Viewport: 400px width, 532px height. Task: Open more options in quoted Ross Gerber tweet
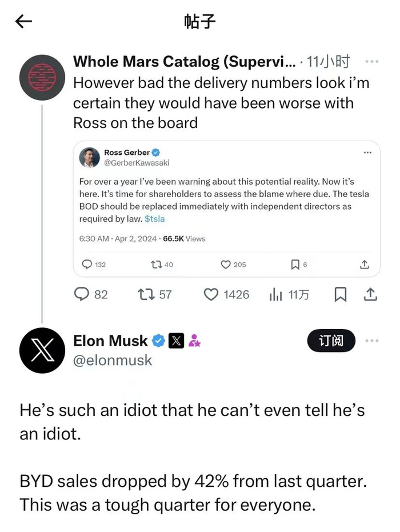click(367, 153)
